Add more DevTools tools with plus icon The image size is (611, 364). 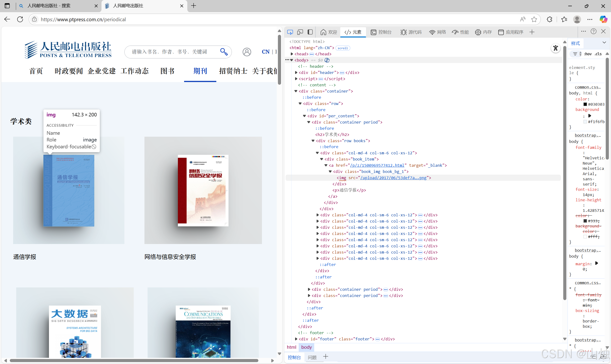click(x=532, y=32)
